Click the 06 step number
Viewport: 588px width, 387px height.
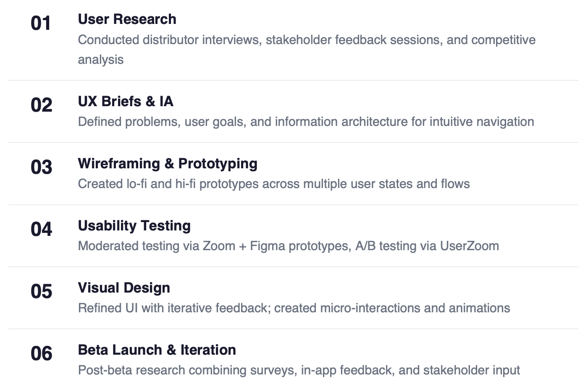pos(41,353)
